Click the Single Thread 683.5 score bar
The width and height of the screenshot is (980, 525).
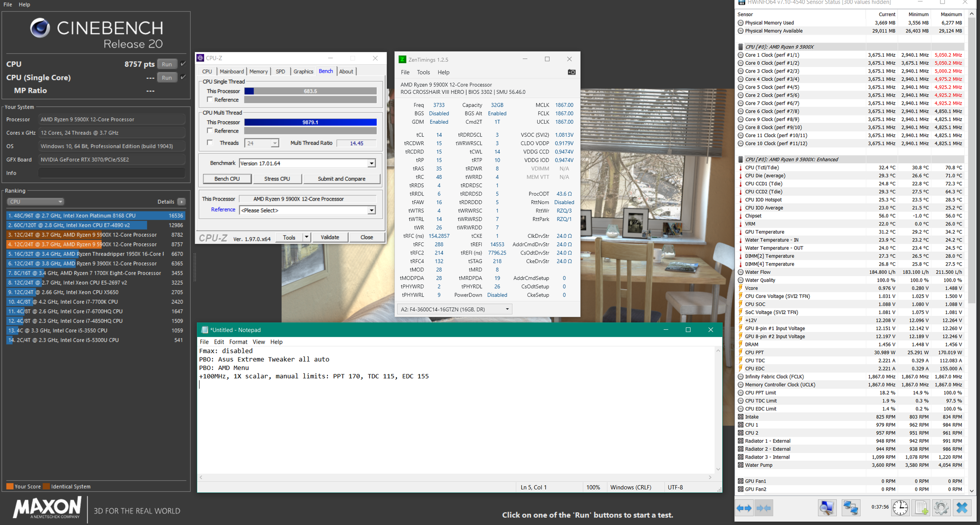point(310,91)
